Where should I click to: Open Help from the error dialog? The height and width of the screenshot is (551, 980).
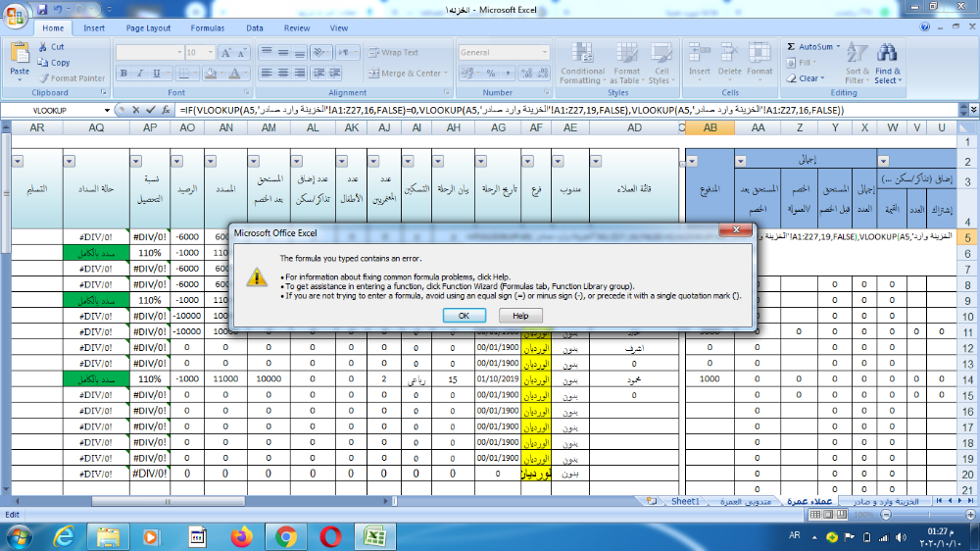click(520, 316)
